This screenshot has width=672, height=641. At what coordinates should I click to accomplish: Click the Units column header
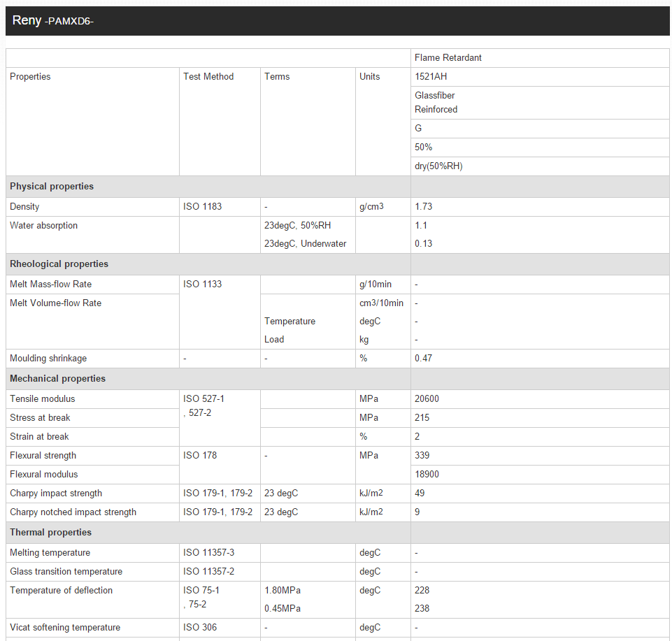(369, 77)
